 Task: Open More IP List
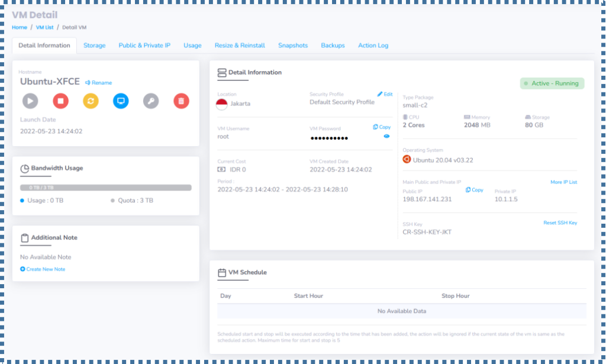tap(563, 182)
